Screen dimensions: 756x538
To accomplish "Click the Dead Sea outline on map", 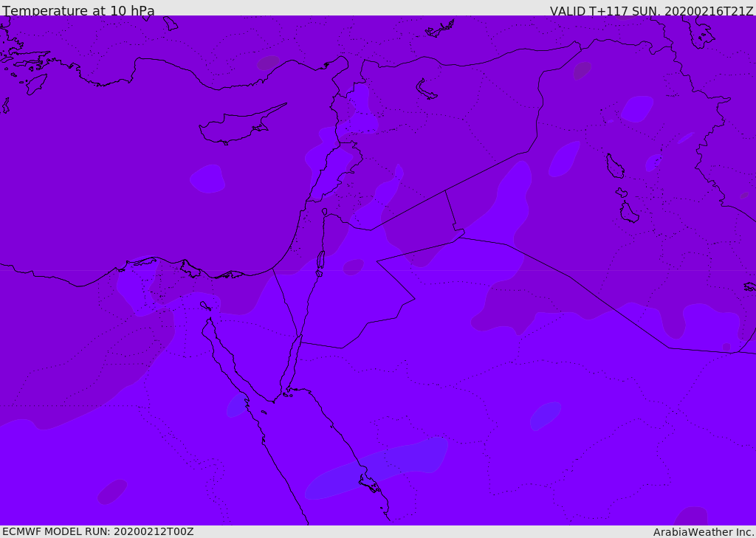I will [x=320, y=262].
